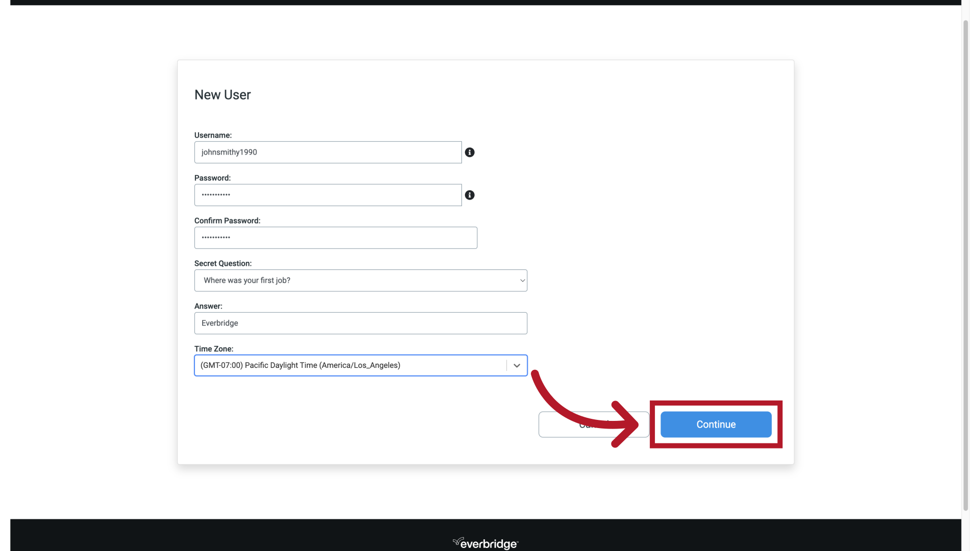Select the Username input field

(x=327, y=152)
